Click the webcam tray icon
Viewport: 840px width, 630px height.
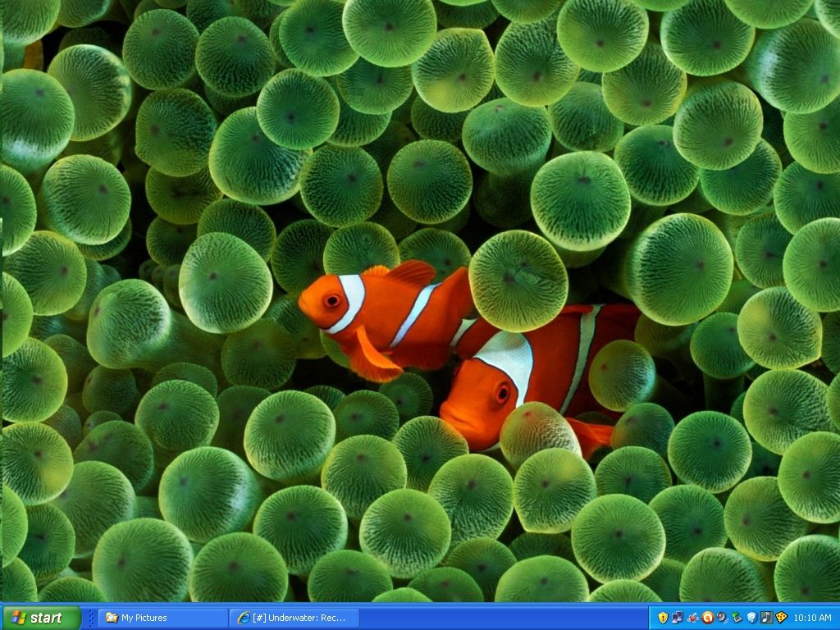point(723,618)
